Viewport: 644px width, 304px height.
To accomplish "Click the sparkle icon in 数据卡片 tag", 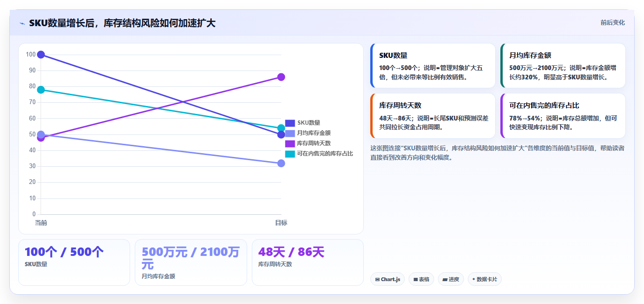I will [x=474, y=279].
